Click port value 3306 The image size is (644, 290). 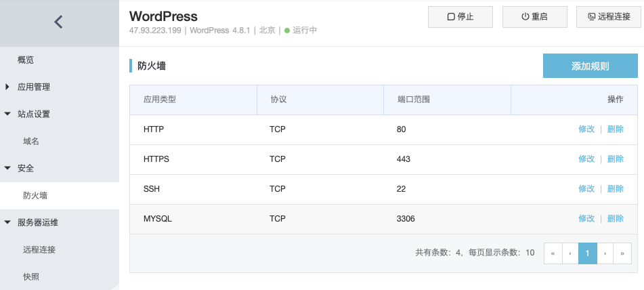(406, 219)
